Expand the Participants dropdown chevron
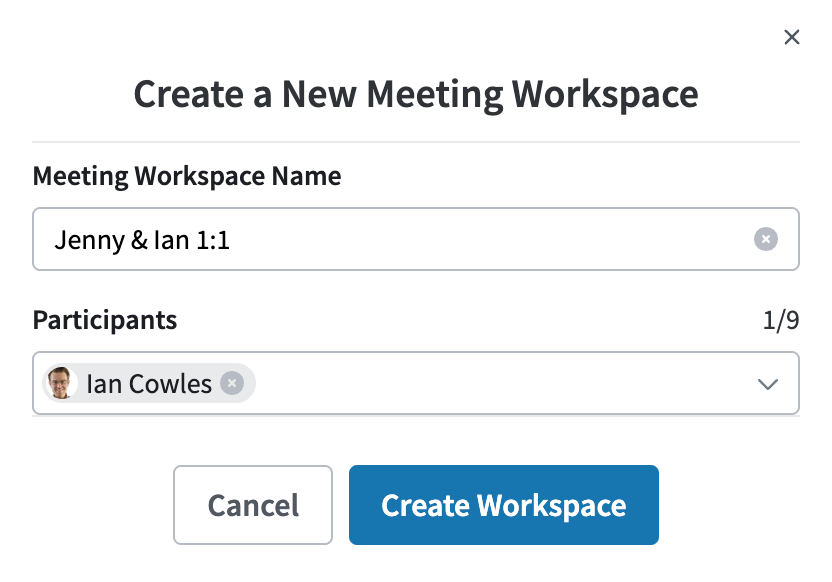The image size is (832, 582). coord(767,384)
